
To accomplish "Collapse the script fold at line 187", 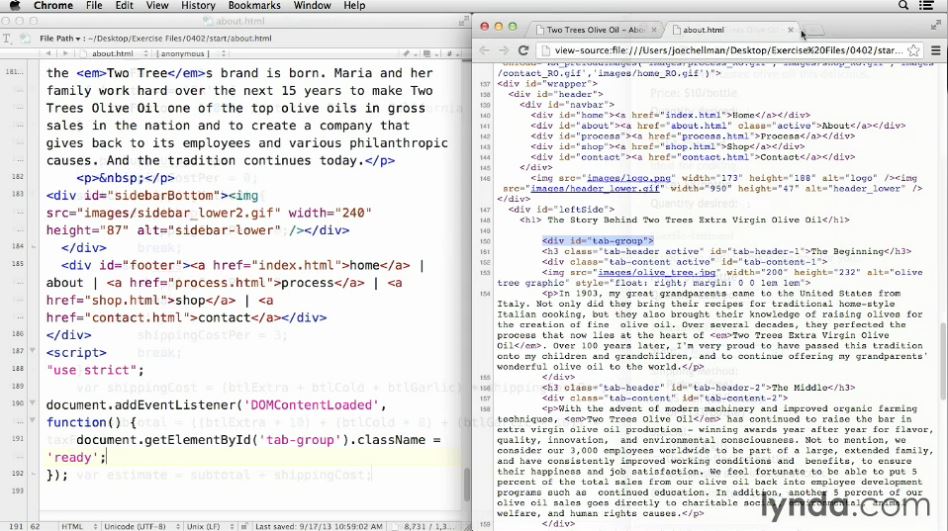I will tap(33, 351).
